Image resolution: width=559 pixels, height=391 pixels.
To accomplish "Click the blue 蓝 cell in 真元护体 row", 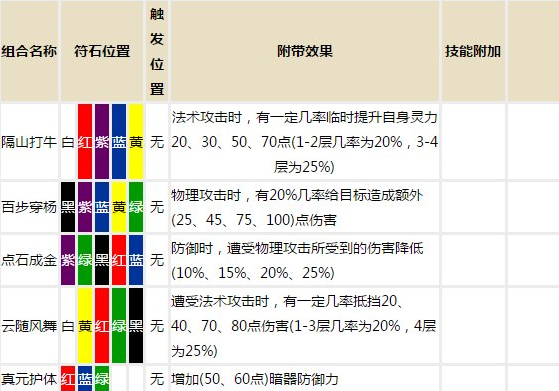I will 85,379.
